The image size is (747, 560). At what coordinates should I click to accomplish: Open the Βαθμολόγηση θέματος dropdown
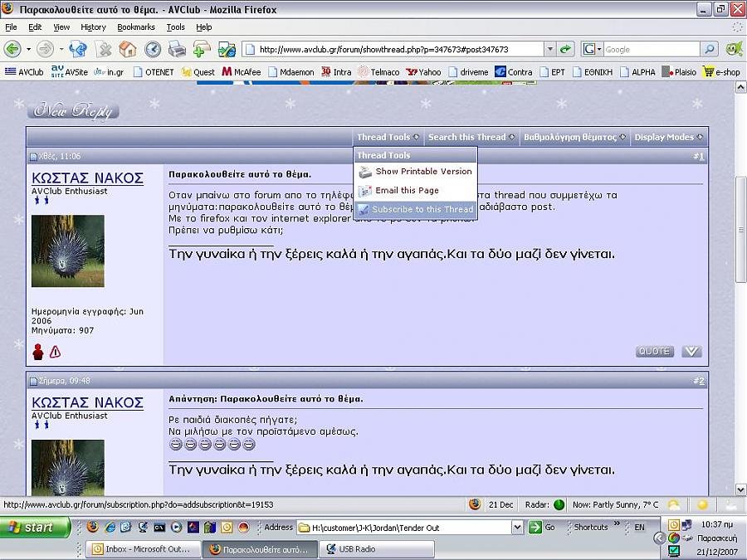pos(574,137)
